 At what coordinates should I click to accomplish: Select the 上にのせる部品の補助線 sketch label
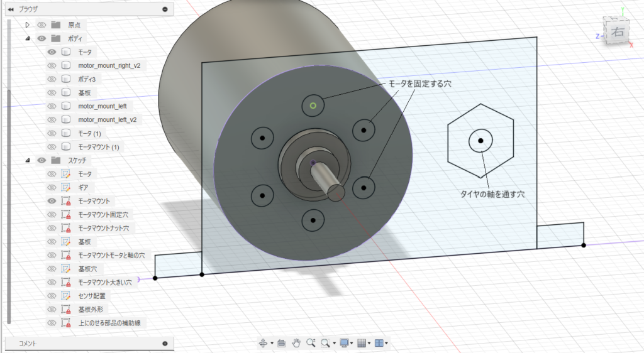109,323
